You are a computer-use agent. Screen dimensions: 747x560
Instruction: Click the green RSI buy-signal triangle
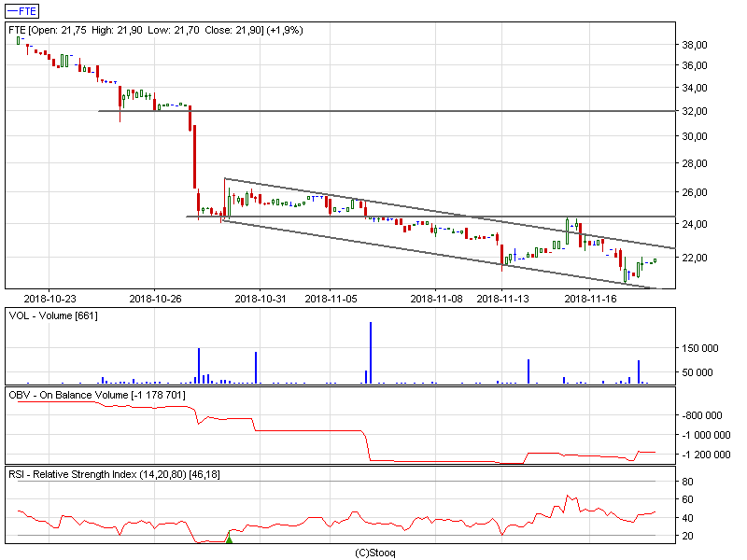tap(229, 539)
